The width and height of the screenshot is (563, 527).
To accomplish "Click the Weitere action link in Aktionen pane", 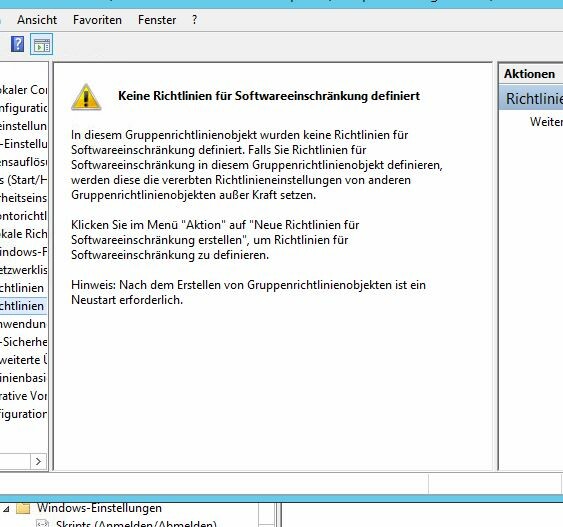I will (x=546, y=122).
